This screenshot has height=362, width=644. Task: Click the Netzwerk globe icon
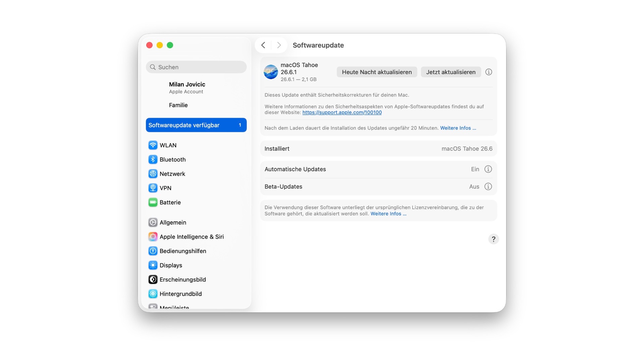click(153, 174)
